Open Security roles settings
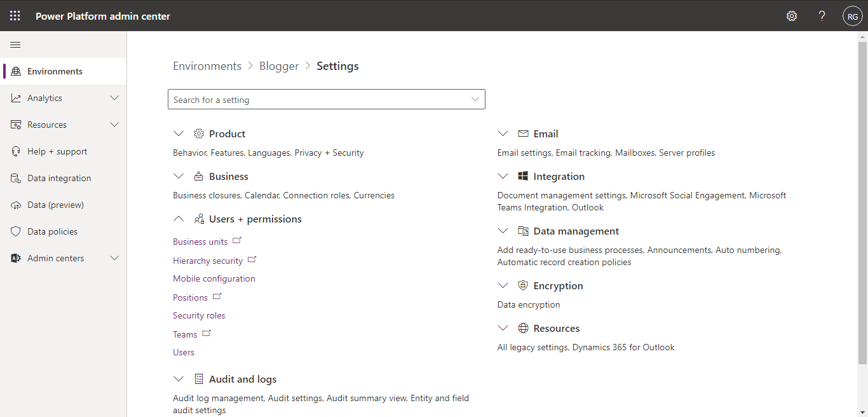This screenshot has width=868, height=417. point(199,315)
